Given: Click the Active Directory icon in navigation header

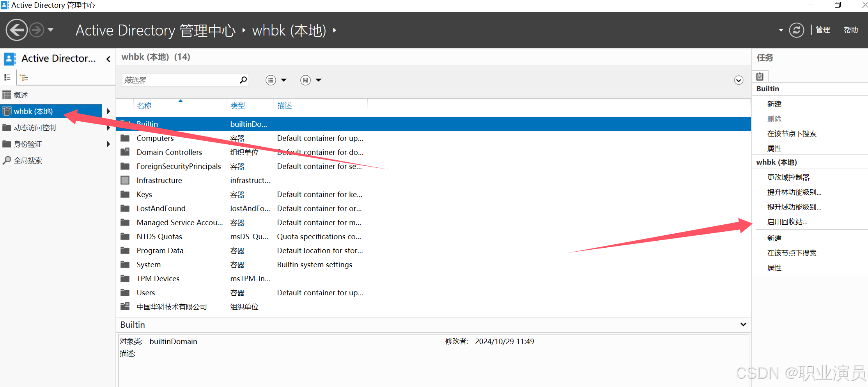Looking at the screenshot, I should pos(10,59).
